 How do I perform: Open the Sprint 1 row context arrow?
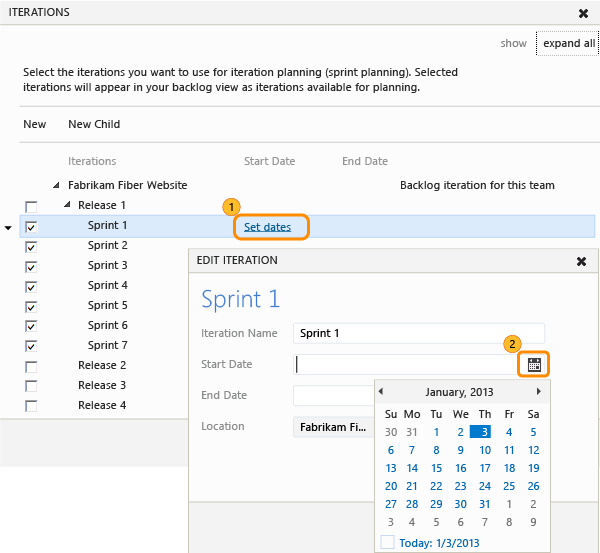(8, 228)
